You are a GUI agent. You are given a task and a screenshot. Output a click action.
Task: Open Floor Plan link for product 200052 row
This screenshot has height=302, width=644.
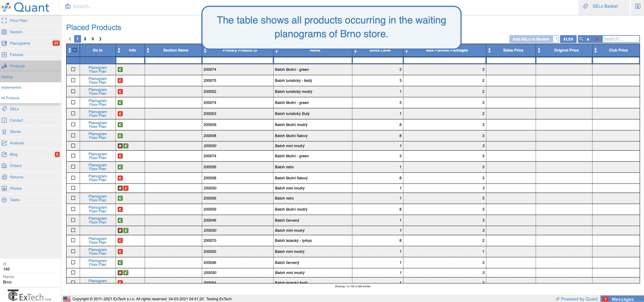[x=98, y=93]
